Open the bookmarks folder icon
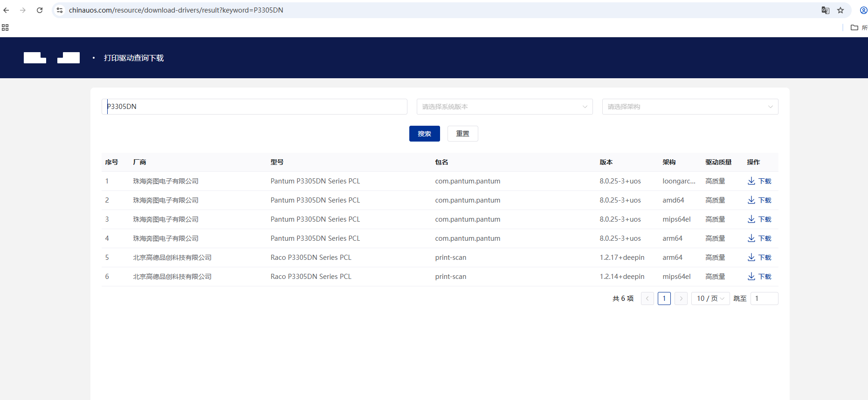868x400 pixels. click(854, 27)
